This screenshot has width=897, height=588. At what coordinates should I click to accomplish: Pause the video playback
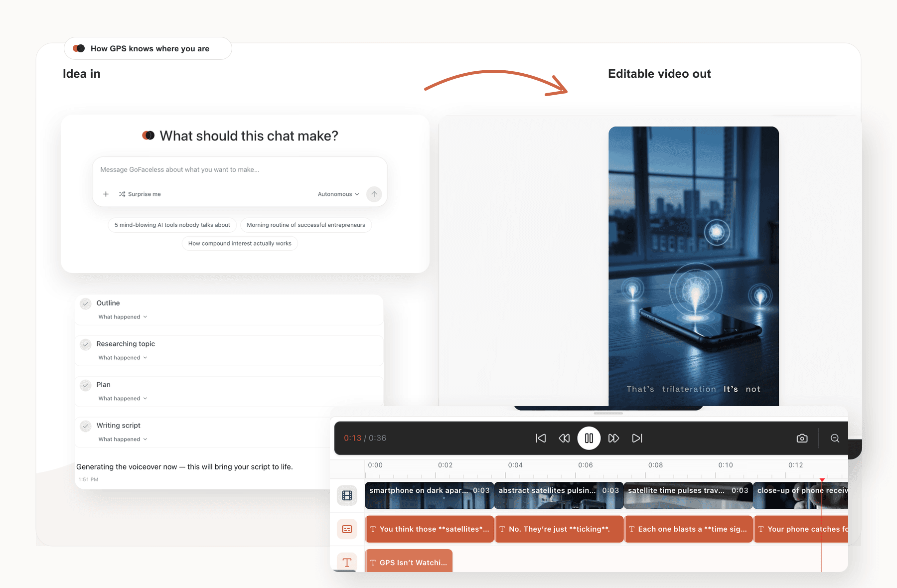pyautogui.click(x=589, y=438)
